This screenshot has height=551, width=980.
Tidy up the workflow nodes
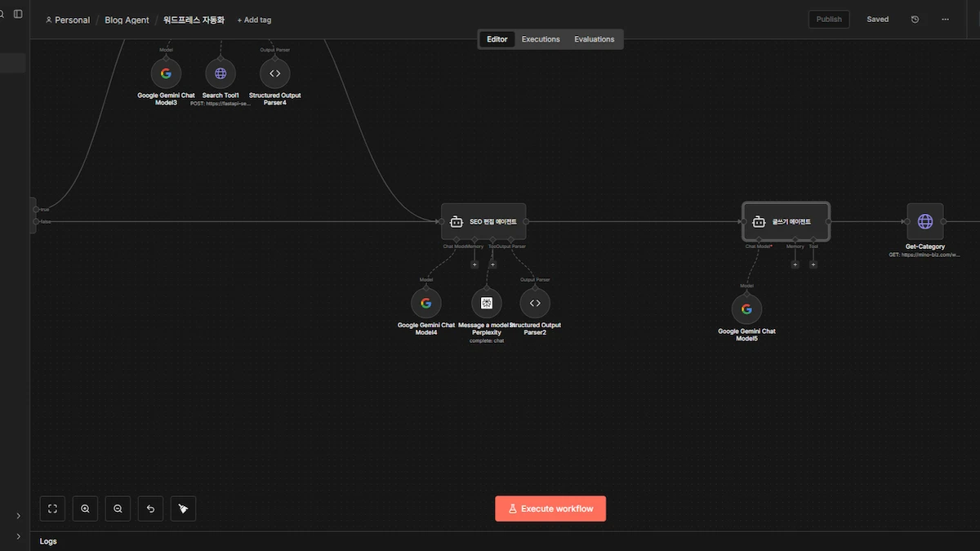pyautogui.click(x=183, y=509)
